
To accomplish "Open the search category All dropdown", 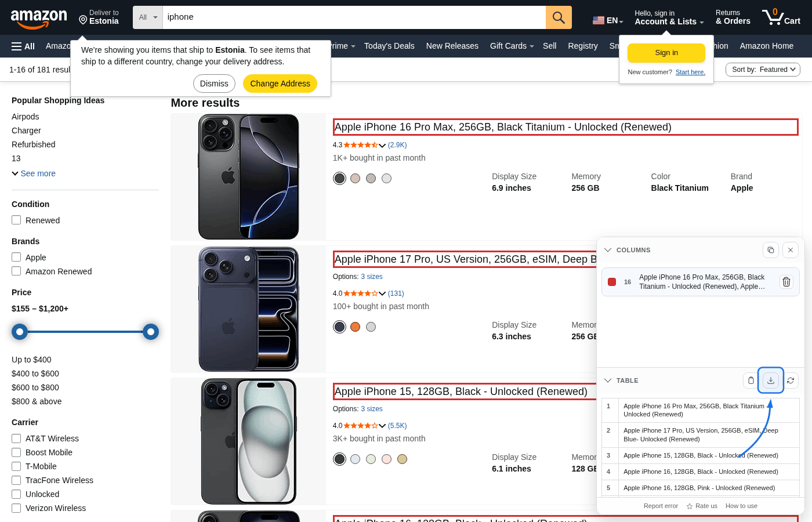I will pyautogui.click(x=148, y=17).
